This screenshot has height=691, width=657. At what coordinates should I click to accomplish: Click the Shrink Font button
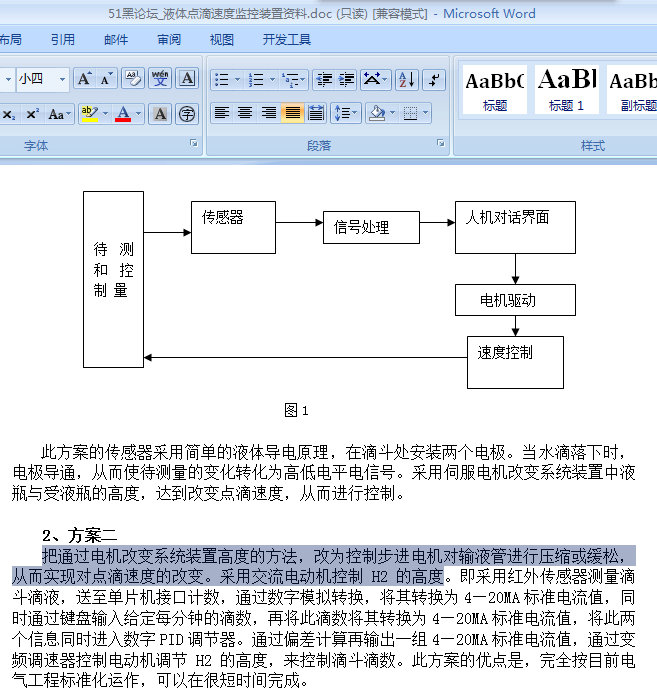click(x=106, y=80)
